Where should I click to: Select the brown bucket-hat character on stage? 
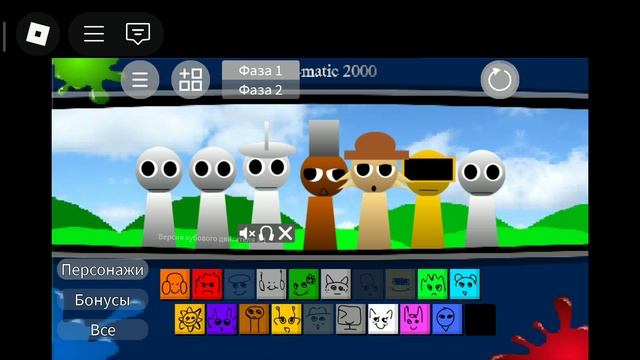pyautogui.click(x=323, y=186)
